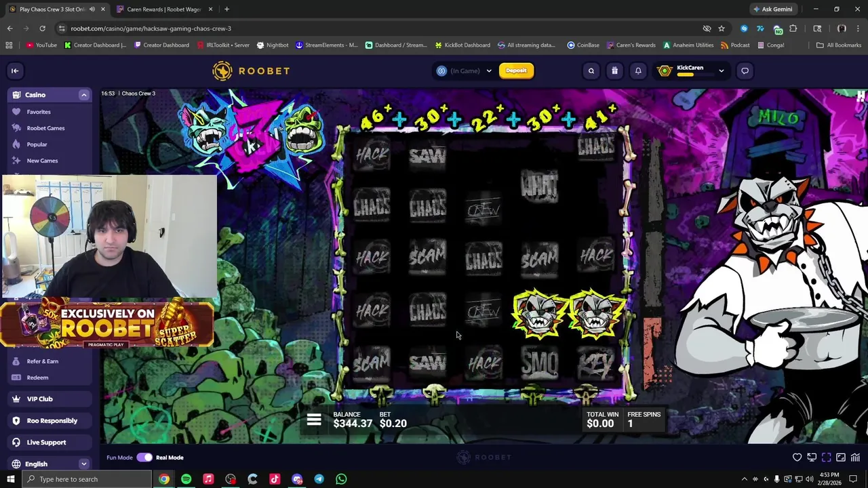Open the slot game hamburger menu

pyautogui.click(x=314, y=420)
